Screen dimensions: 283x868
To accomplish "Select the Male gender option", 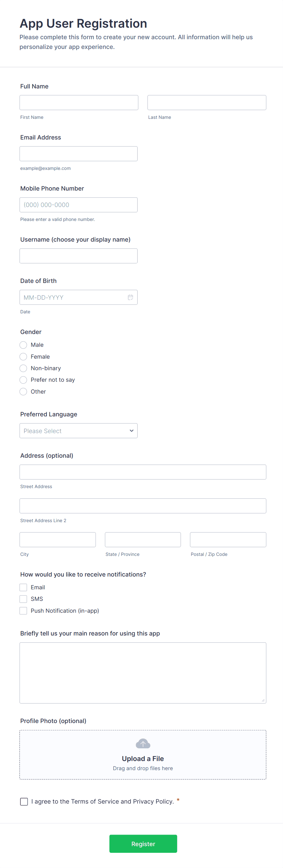I will [x=23, y=345].
